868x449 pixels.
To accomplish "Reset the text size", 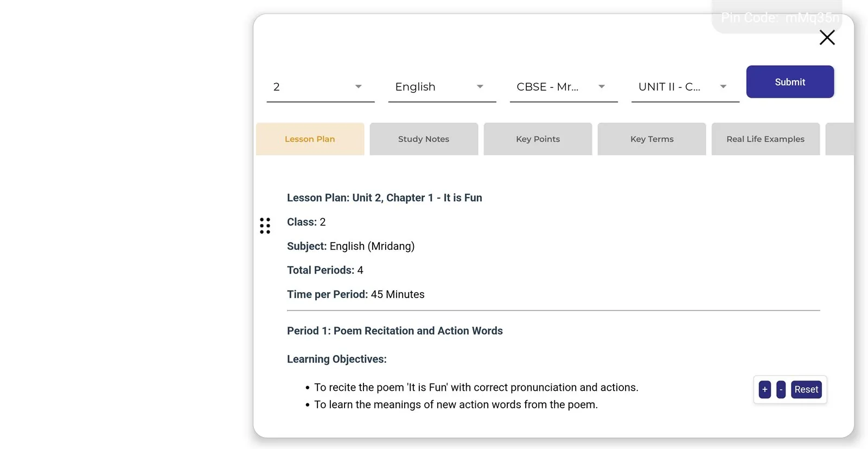I will 806,389.
